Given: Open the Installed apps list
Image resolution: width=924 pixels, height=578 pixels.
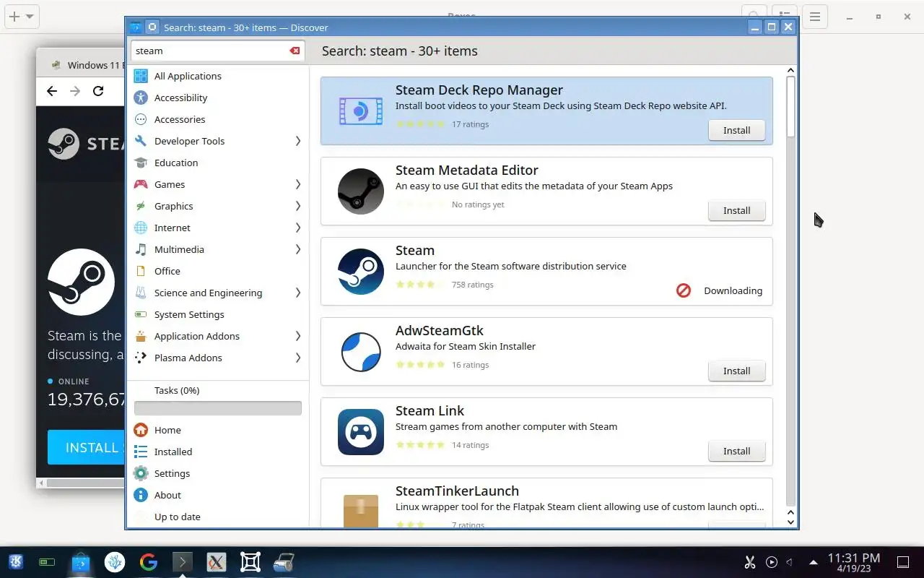Looking at the screenshot, I should click(217, 452).
